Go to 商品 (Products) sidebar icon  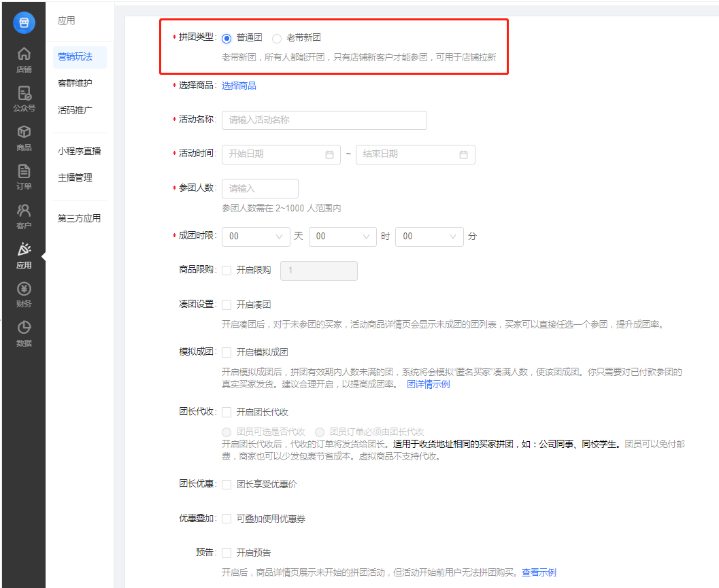click(24, 137)
